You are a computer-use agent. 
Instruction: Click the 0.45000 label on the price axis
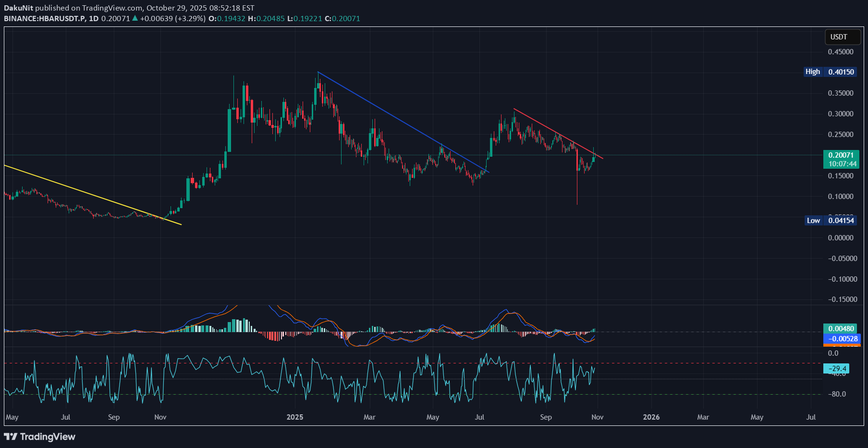click(840, 52)
